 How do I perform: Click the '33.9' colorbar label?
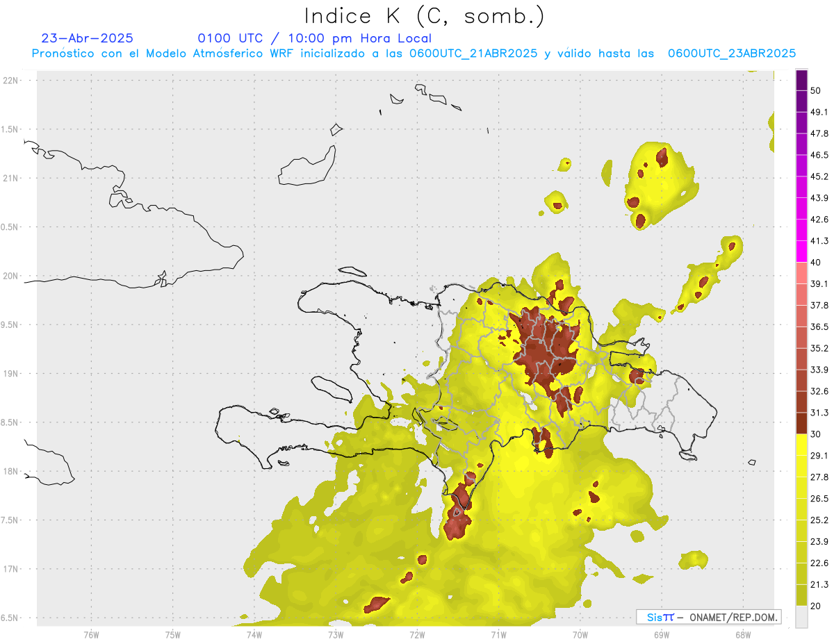tap(819, 370)
